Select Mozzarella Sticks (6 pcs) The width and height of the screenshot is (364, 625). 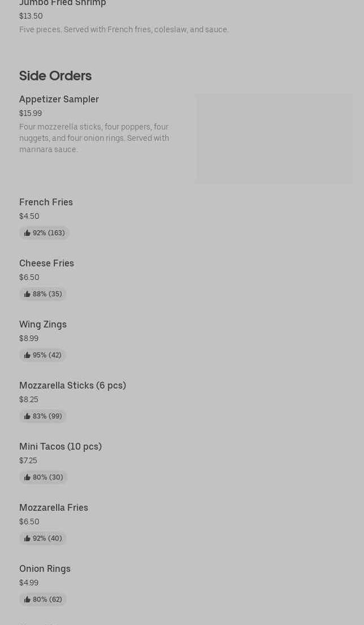[x=72, y=386]
